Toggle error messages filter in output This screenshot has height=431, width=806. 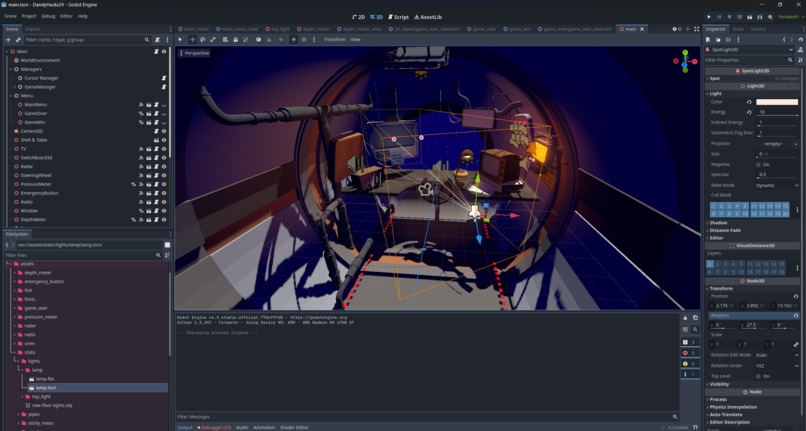(x=689, y=353)
